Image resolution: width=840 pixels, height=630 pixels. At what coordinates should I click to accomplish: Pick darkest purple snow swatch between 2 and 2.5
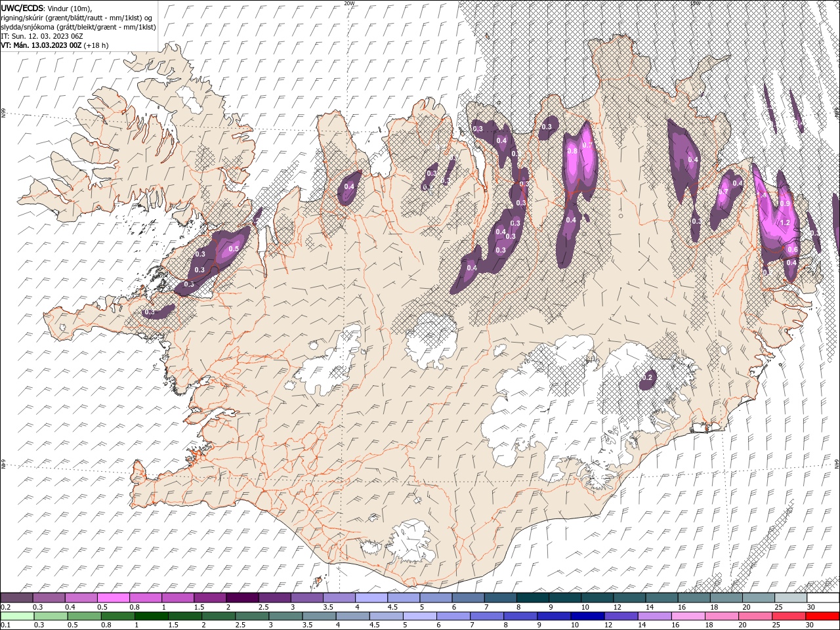(x=242, y=598)
